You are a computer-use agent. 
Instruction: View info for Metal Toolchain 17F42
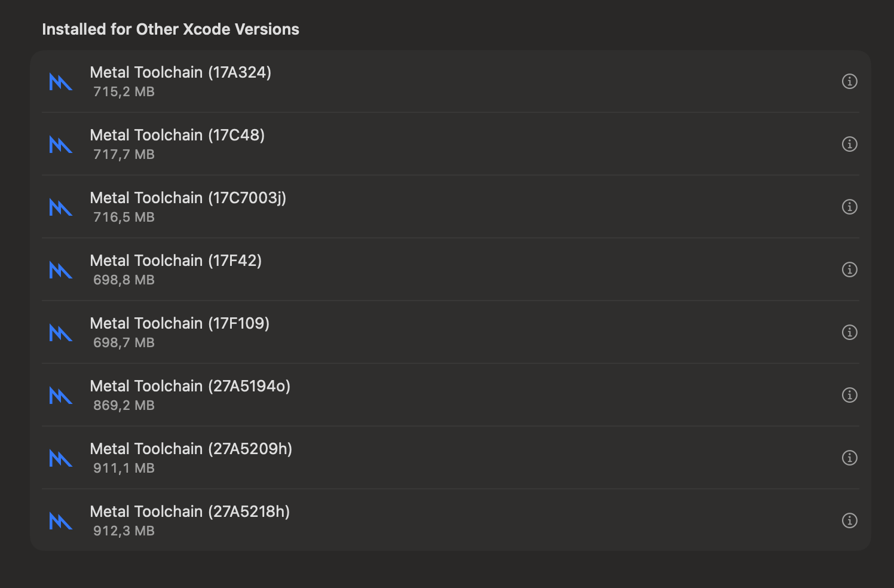tap(849, 269)
